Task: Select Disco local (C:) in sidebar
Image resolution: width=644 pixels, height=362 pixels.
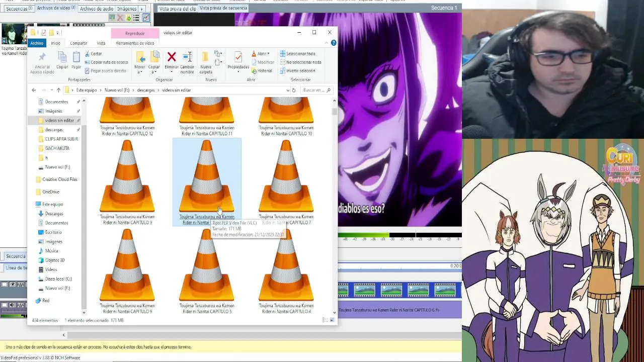Action: pyautogui.click(x=58, y=279)
